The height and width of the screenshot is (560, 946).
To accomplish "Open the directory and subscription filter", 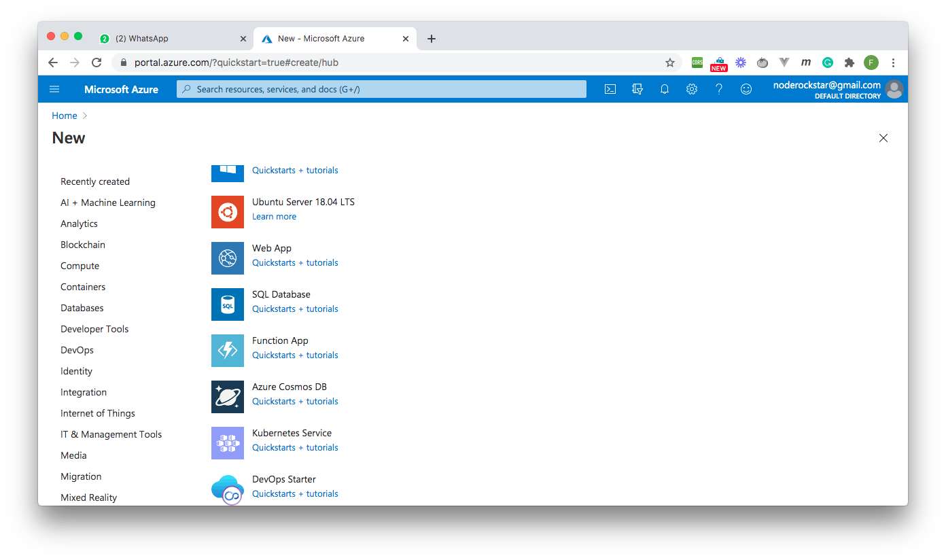I will (x=637, y=89).
